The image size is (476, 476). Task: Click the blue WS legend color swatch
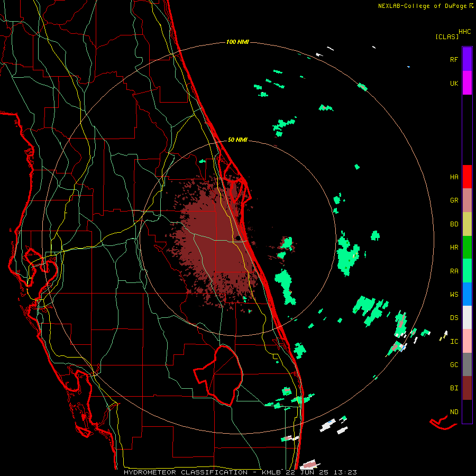[467, 294]
